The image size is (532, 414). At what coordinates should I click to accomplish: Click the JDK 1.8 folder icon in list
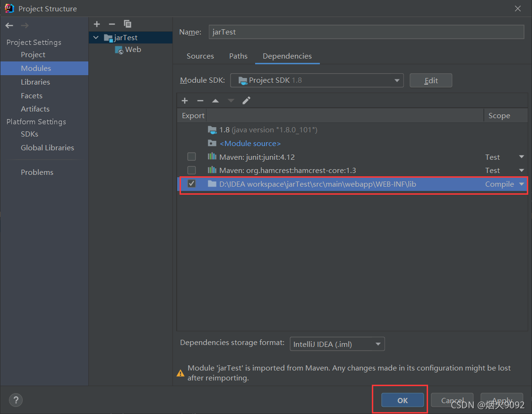coord(212,129)
